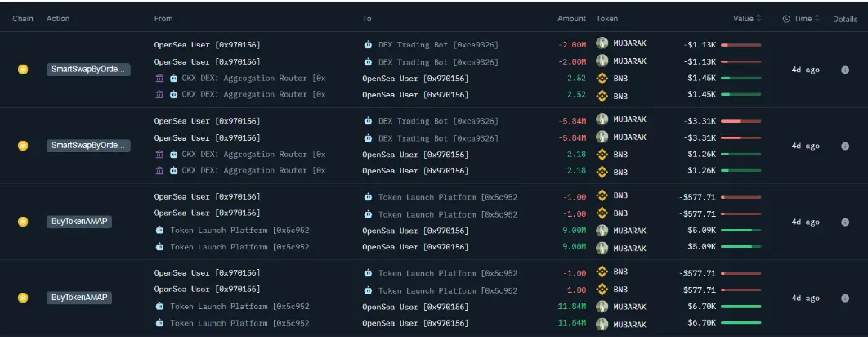Click the Amount column header
The height and width of the screenshot is (337, 868).
571,19
